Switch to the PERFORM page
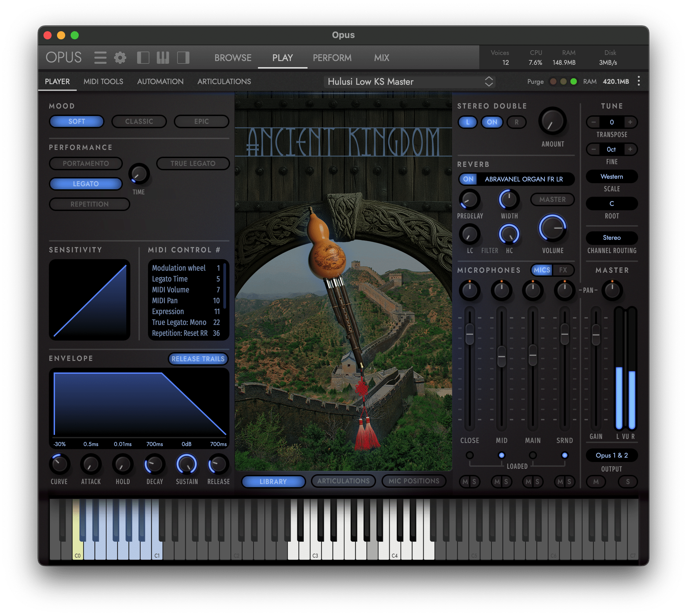The image size is (687, 616). click(x=332, y=58)
